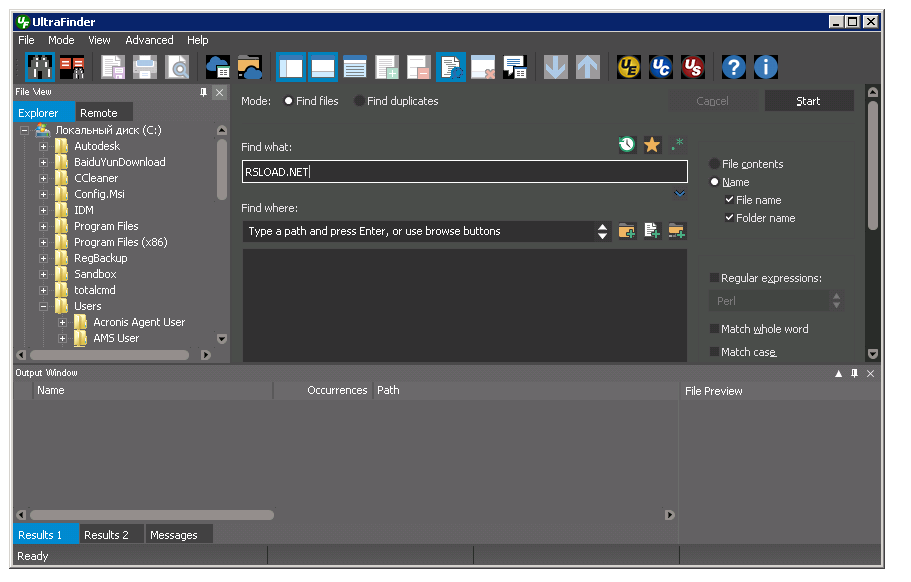Screen dimensions: 911x582
Task: Click the page-with-minus toolbar icon
Action: click(x=418, y=67)
